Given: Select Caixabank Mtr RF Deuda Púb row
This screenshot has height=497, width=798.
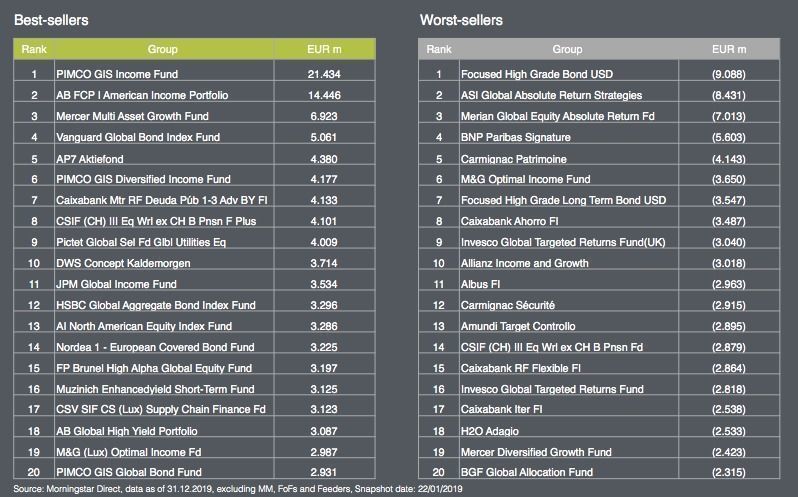Looking at the screenshot, I should pyautogui.click(x=161, y=200).
